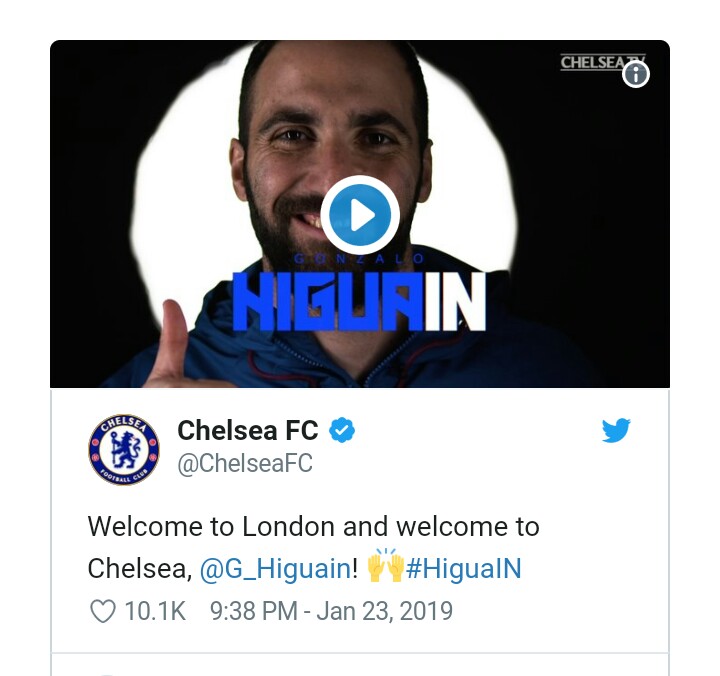Click the blue Twitter bird logo

(616, 431)
